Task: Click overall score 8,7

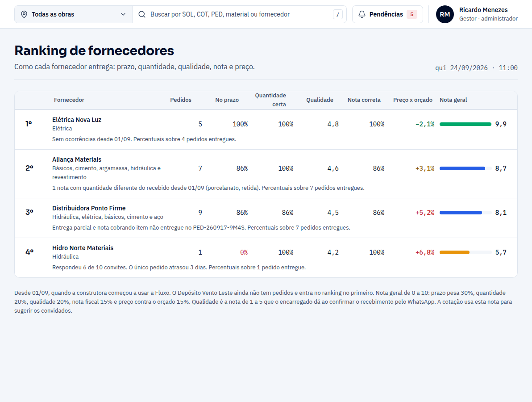Action: click(x=501, y=168)
